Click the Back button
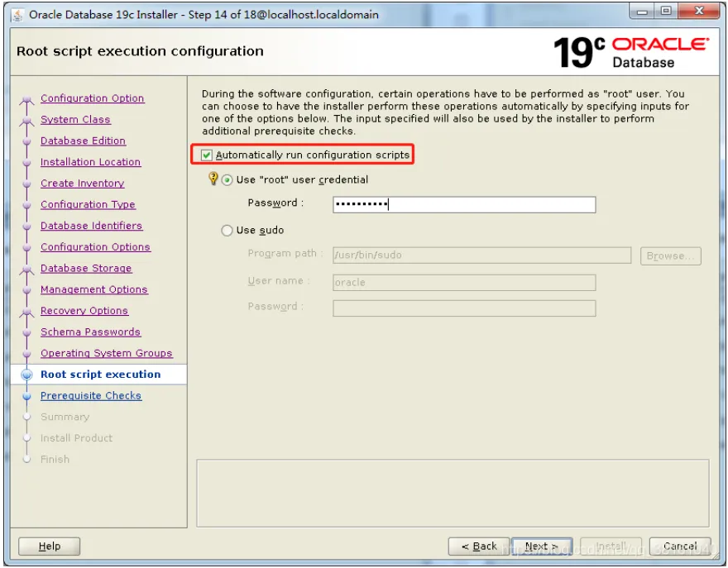Screen dimensions: 728x568 (479, 547)
